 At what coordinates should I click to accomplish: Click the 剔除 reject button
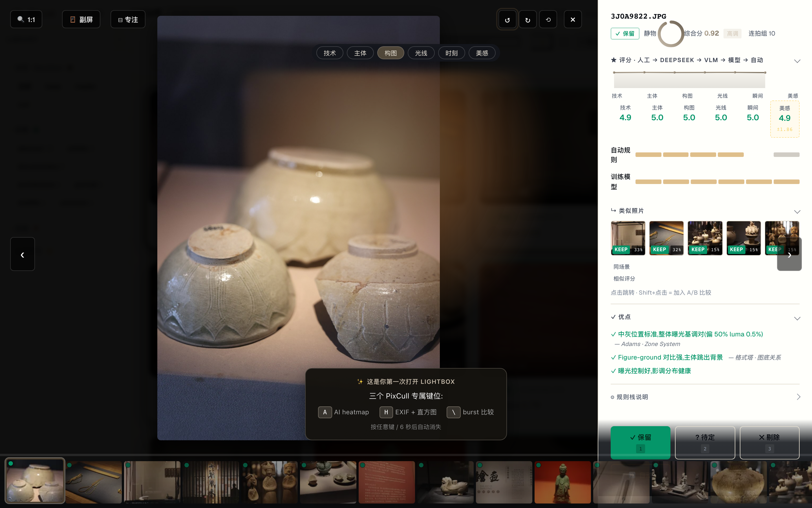(769, 442)
